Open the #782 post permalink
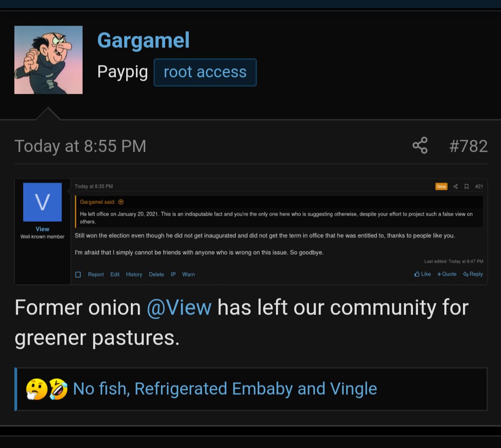 pyautogui.click(x=469, y=146)
